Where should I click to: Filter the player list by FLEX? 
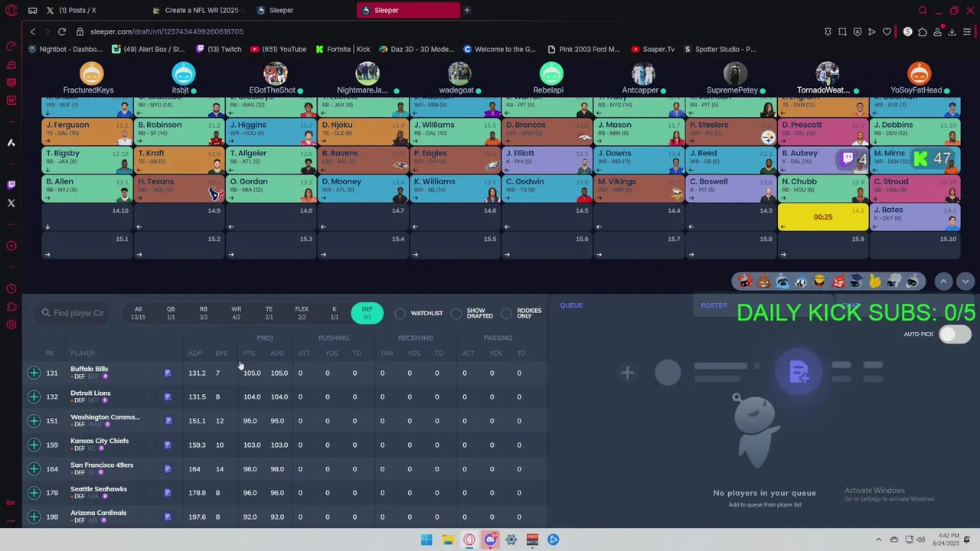coord(302,313)
